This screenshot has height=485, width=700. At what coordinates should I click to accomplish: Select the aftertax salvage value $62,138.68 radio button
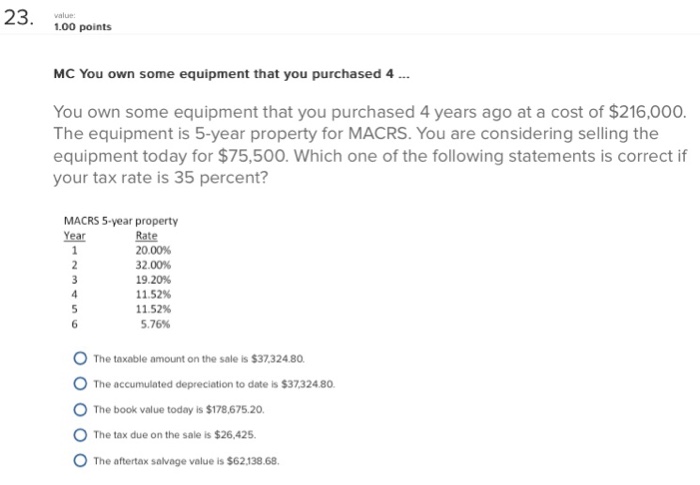point(80,460)
